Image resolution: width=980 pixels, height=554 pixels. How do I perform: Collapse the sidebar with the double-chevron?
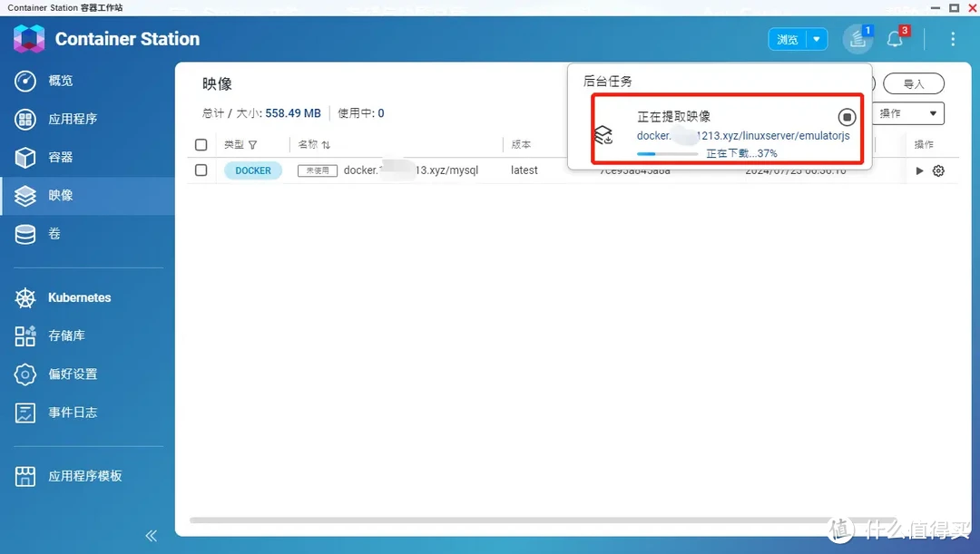pyautogui.click(x=151, y=535)
